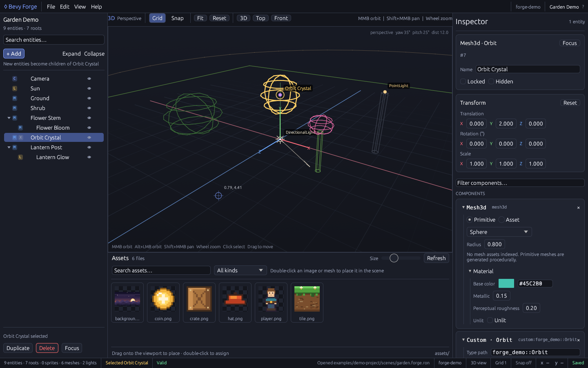Click the Bevy Forge logo
This screenshot has width=588, height=368.
20,7
